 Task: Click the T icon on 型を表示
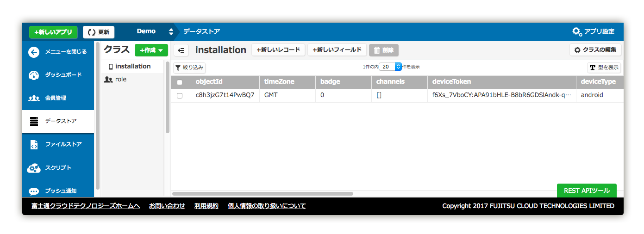[x=592, y=68]
